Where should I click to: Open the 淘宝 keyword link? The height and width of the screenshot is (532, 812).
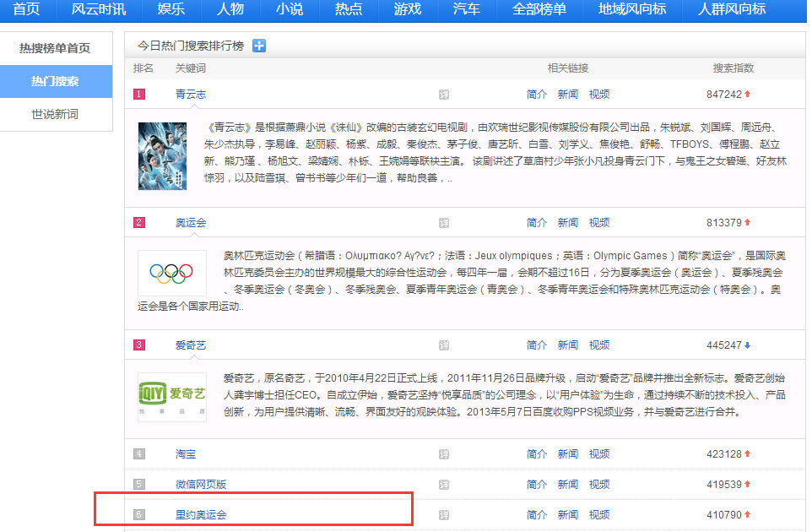186,454
